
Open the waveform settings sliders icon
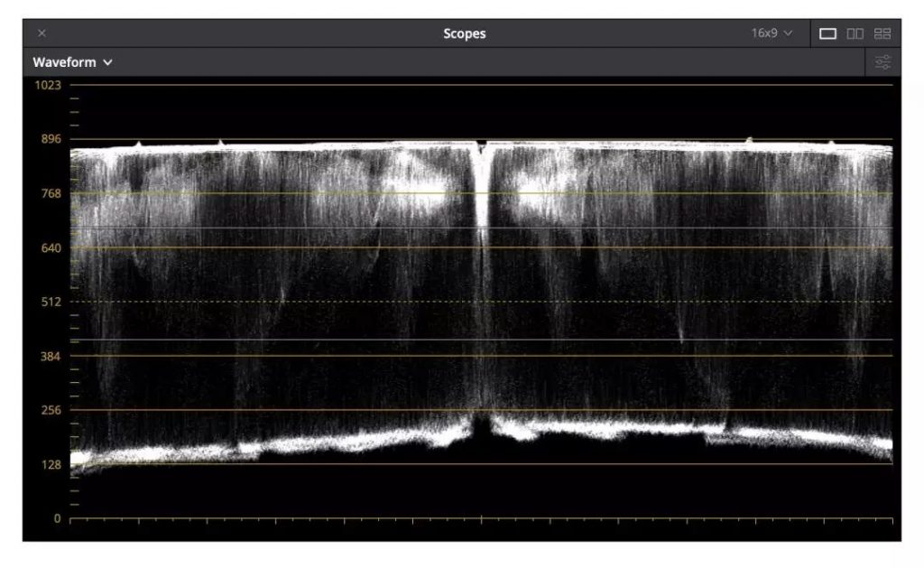[x=882, y=62]
